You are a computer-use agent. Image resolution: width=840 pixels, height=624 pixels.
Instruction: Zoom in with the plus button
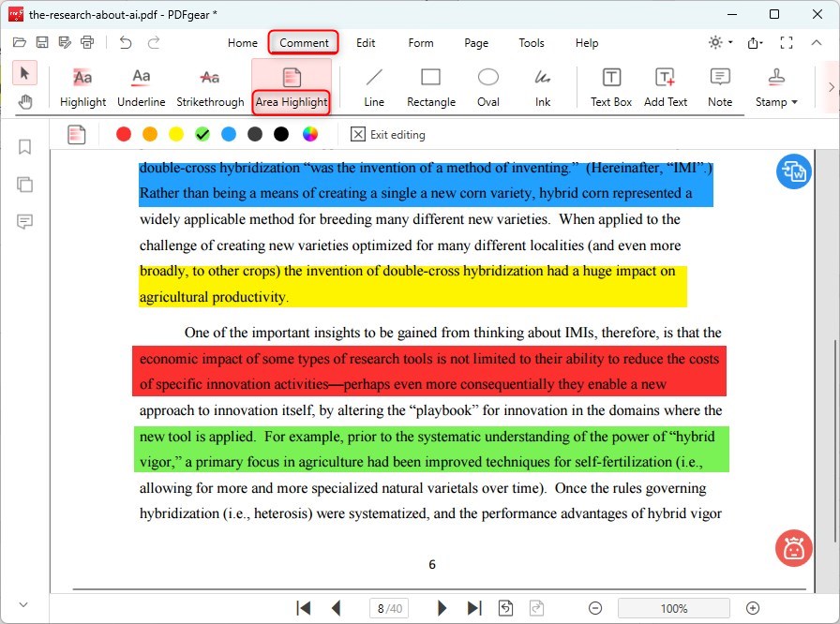[752, 608]
